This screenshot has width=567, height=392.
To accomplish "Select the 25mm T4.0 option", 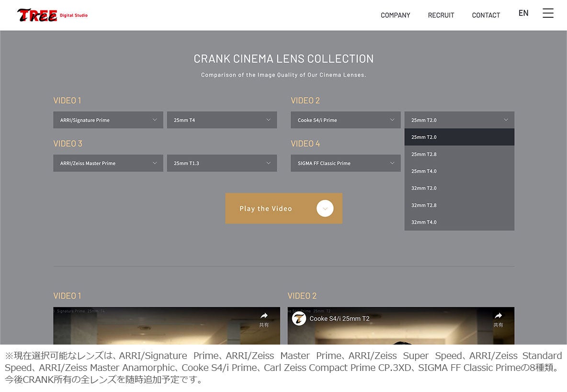I will 459,171.
